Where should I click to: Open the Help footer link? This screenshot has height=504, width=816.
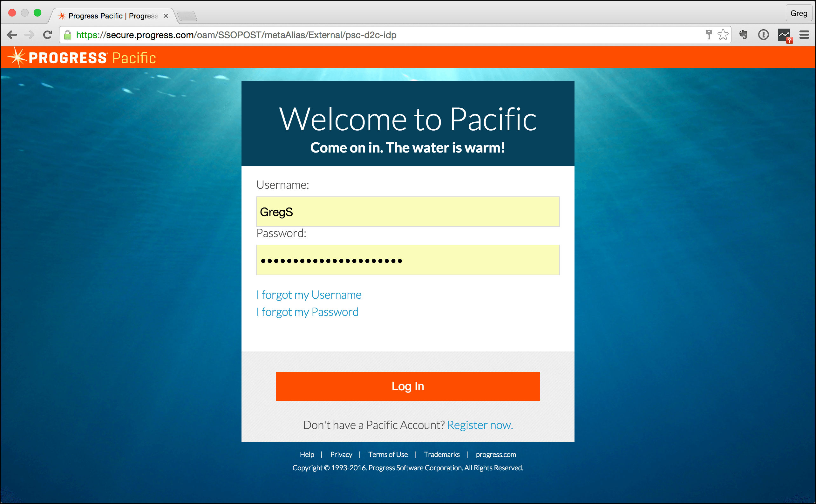[307, 454]
